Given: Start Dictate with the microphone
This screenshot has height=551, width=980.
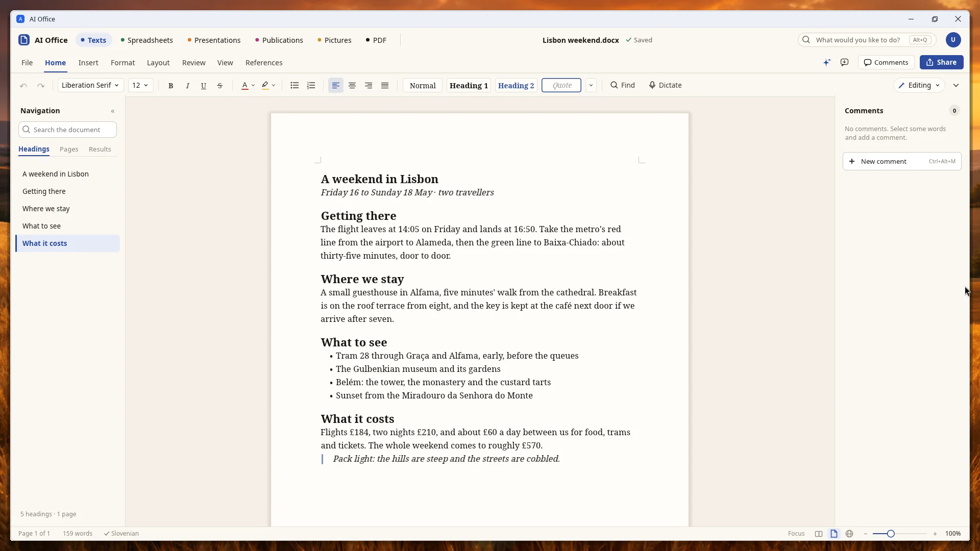Looking at the screenshot, I should (665, 85).
